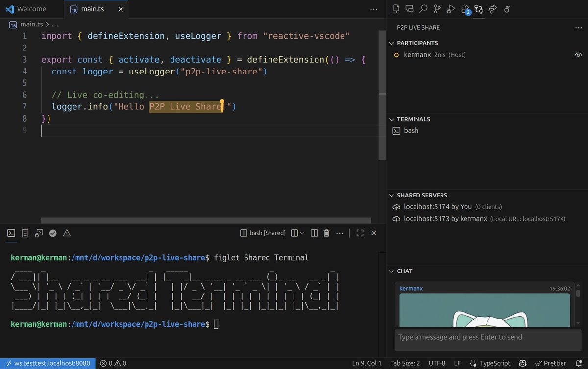588x369 pixels.
Task: Kill terminal with trash icon
Action: [327, 233]
